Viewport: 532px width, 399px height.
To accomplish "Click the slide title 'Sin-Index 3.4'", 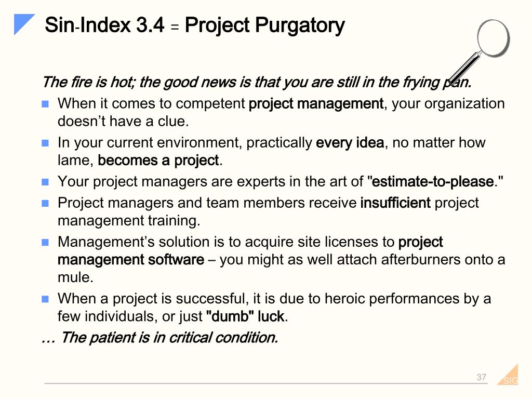I will pyautogui.click(x=104, y=25).
